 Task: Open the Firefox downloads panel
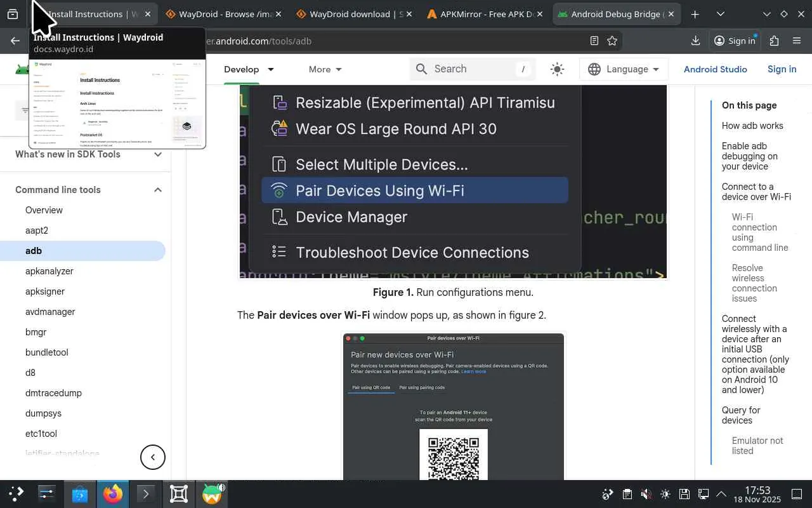click(696, 41)
